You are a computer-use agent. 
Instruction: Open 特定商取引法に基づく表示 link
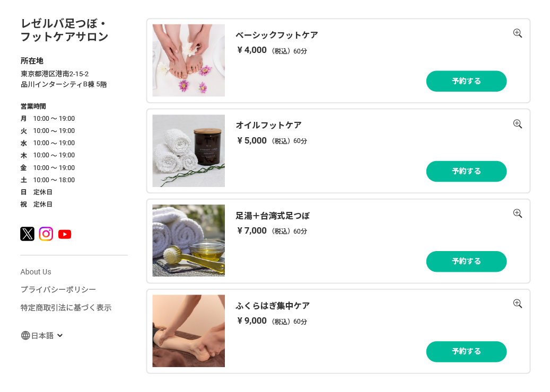click(x=66, y=308)
